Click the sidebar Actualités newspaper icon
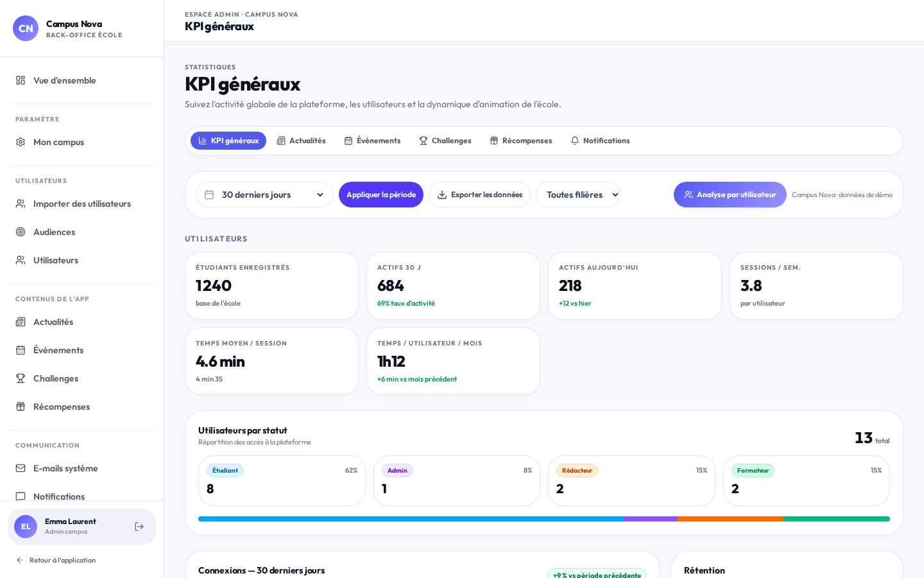The height and width of the screenshot is (578, 924). [x=21, y=322]
